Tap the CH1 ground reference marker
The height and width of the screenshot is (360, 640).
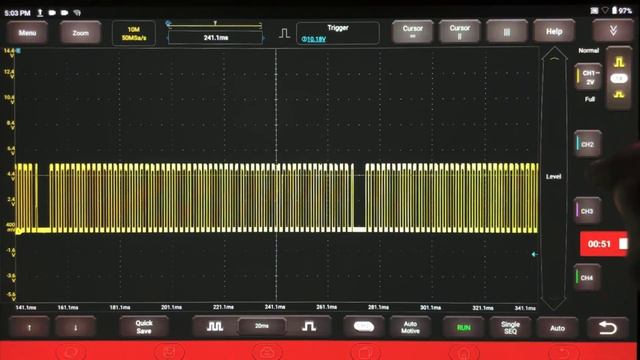pyautogui.click(x=19, y=231)
